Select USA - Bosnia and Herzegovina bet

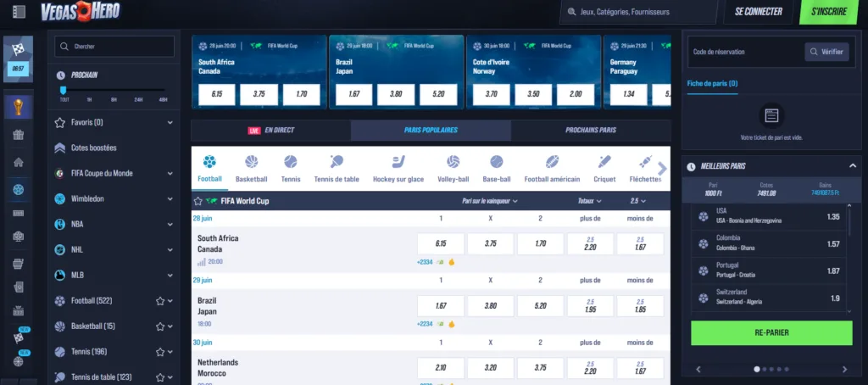(x=768, y=216)
